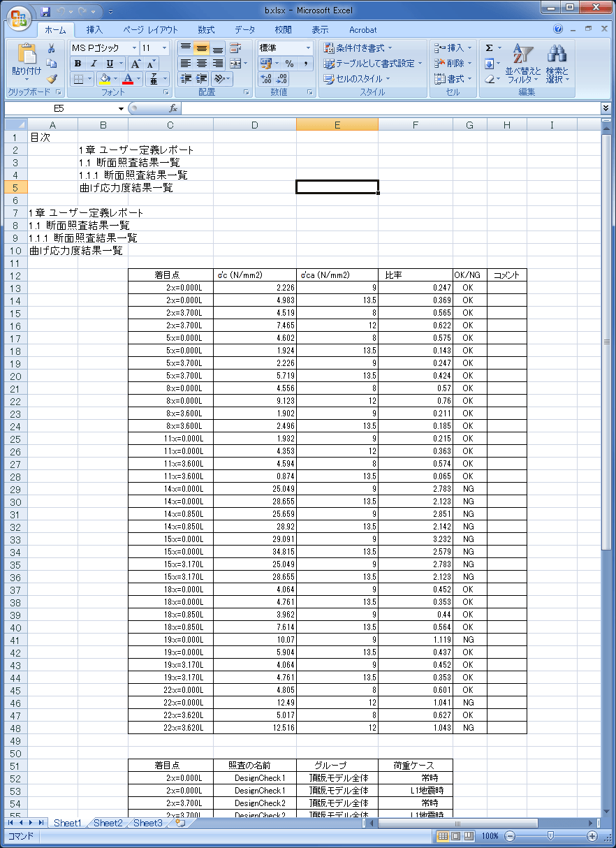The image size is (616, 848).
Task: Toggle center horizontal alignment
Action: click(202, 64)
